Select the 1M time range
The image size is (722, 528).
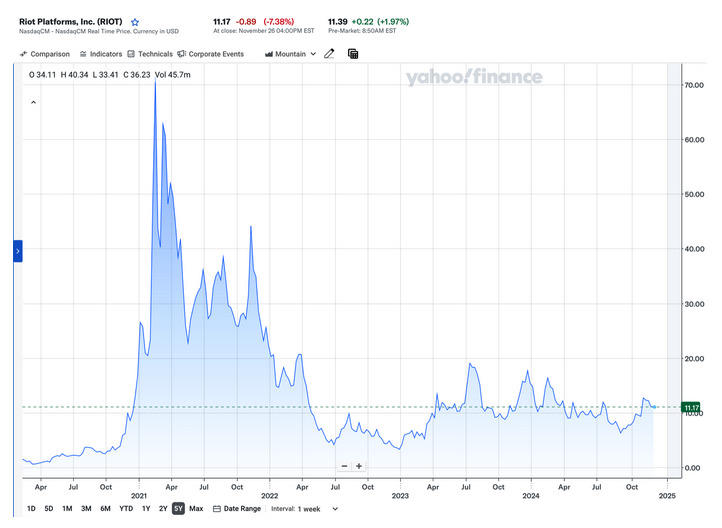pos(67,508)
